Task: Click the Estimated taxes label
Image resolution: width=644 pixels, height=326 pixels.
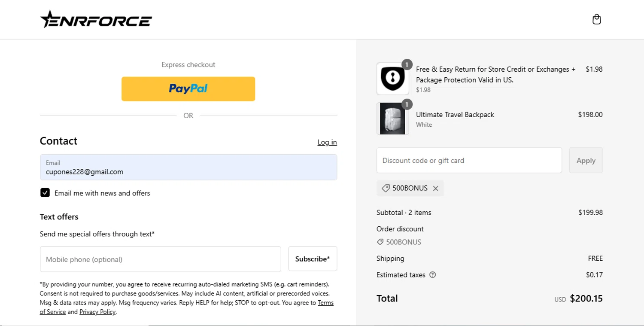Action: [x=401, y=275]
